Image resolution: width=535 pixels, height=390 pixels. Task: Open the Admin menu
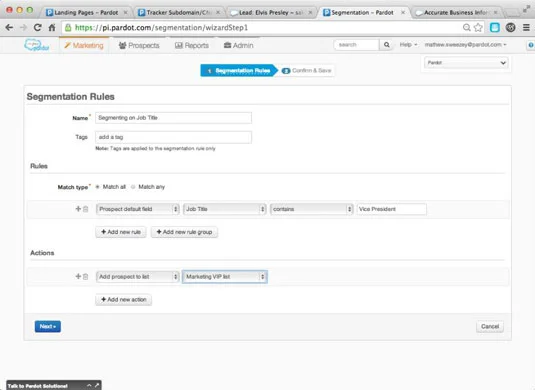coord(238,45)
